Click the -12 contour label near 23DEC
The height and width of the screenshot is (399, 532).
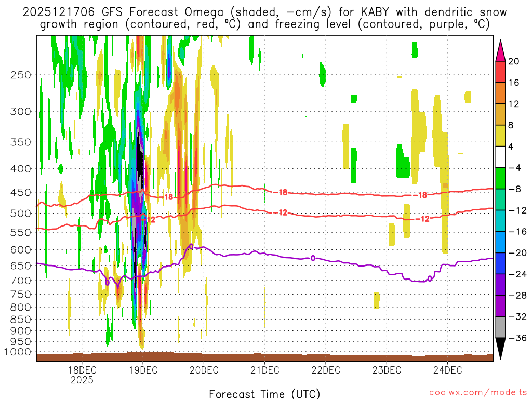tap(423, 219)
